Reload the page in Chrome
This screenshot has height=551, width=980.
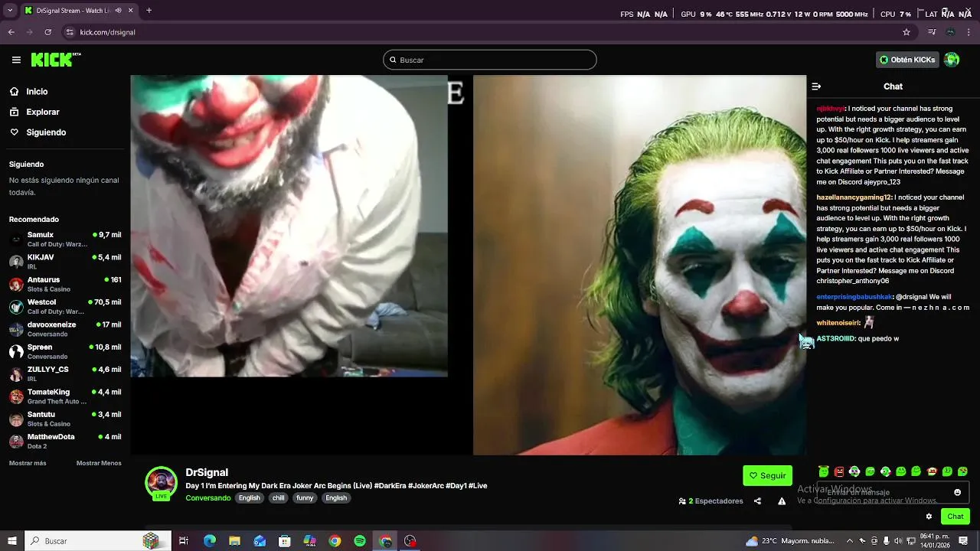[x=48, y=32]
